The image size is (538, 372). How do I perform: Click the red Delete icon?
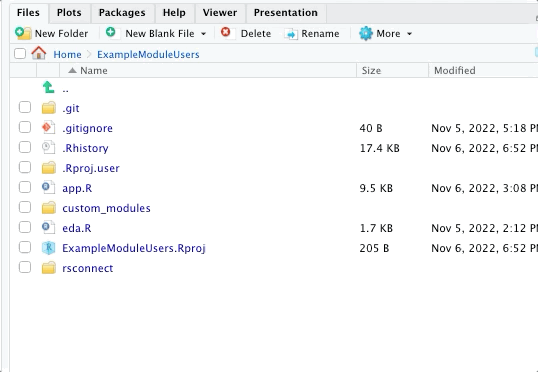(226, 32)
